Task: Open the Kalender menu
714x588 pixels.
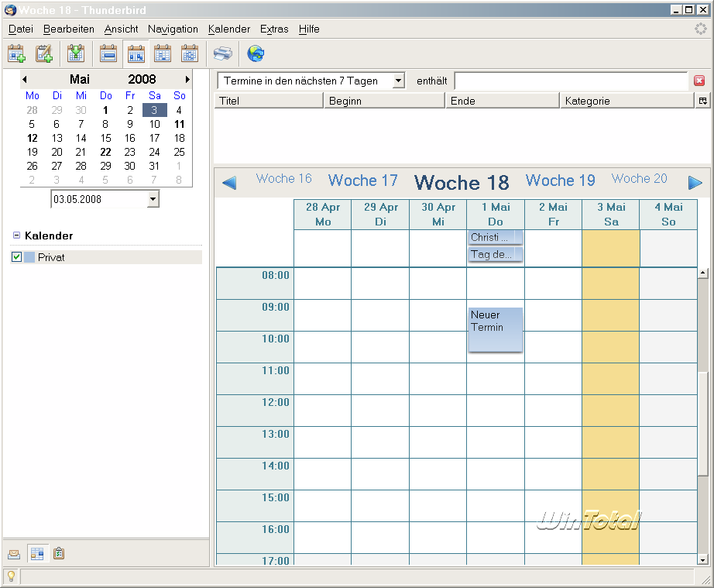Action: [229, 29]
